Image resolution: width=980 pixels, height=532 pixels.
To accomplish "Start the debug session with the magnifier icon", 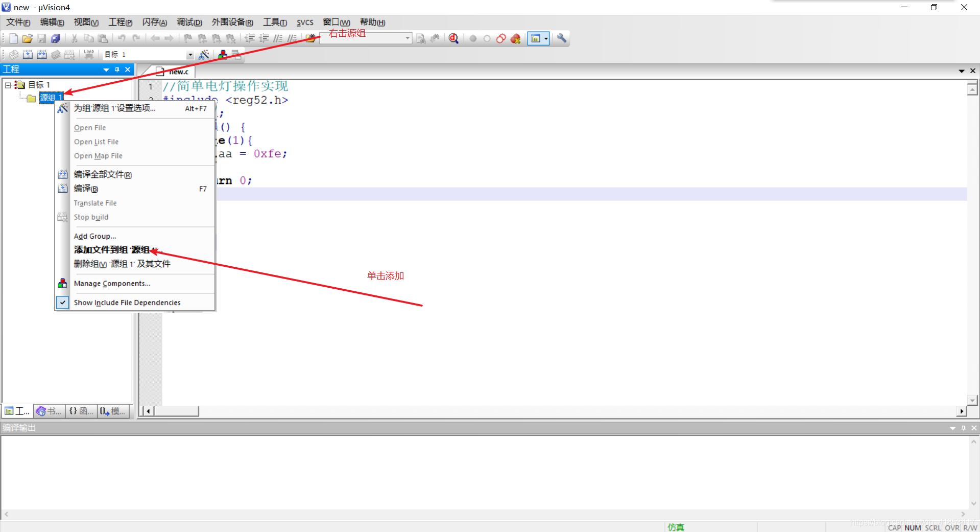I will [x=453, y=38].
